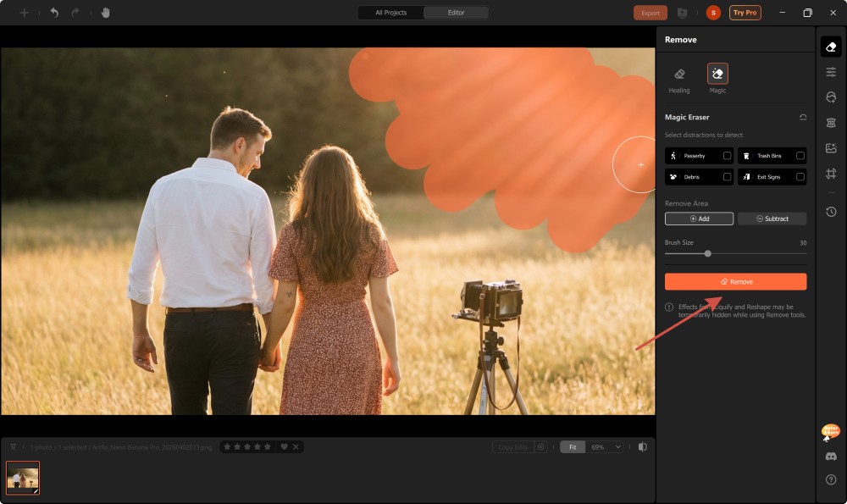
Task: Open the Adjustments sliders panel in sidebar
Action: coord(831,72)
